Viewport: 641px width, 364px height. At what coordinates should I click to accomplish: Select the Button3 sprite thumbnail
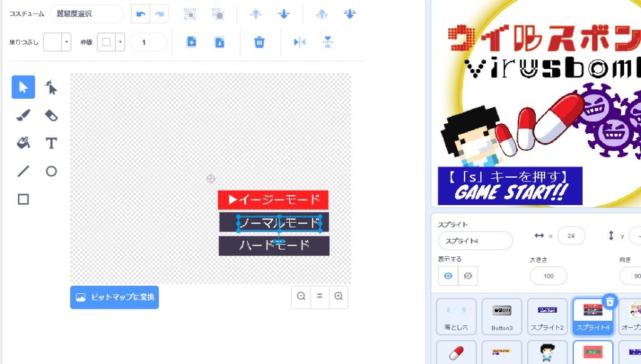[x=501, y=318]
